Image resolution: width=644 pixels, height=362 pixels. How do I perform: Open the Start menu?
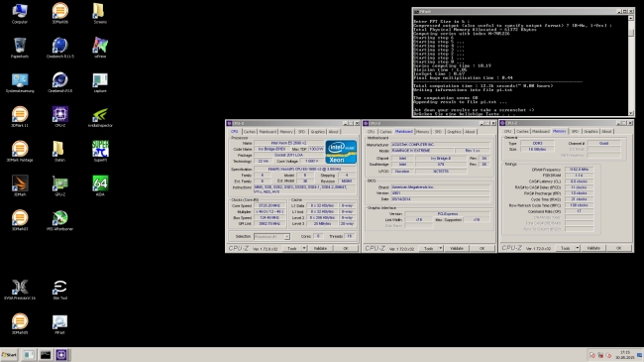click(x=9, y=355)
